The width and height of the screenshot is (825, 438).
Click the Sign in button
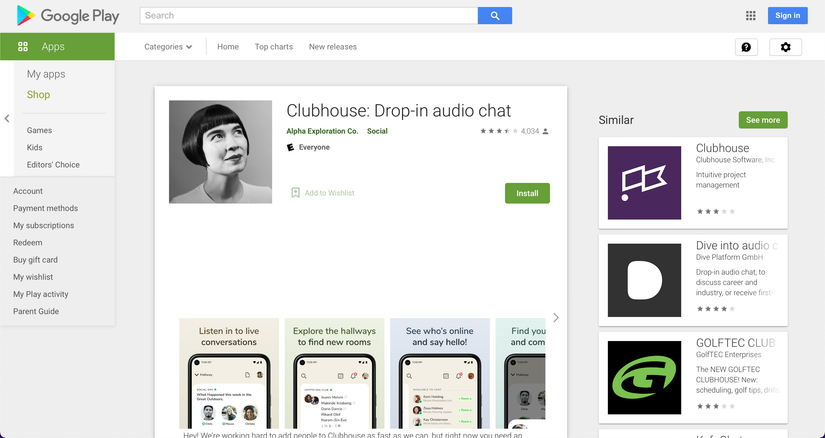[x=788, y=15]
